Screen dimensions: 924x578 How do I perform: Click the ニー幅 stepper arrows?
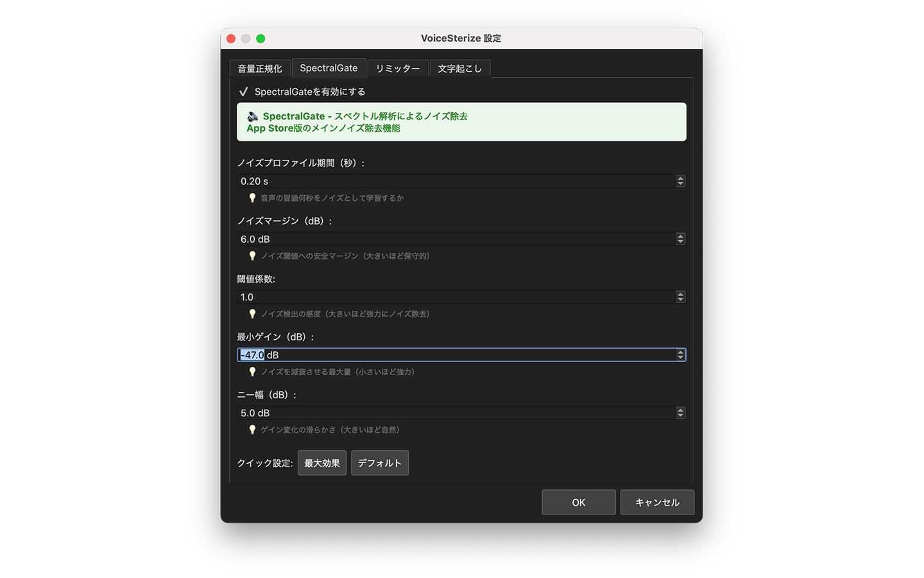tap(680, 413)
